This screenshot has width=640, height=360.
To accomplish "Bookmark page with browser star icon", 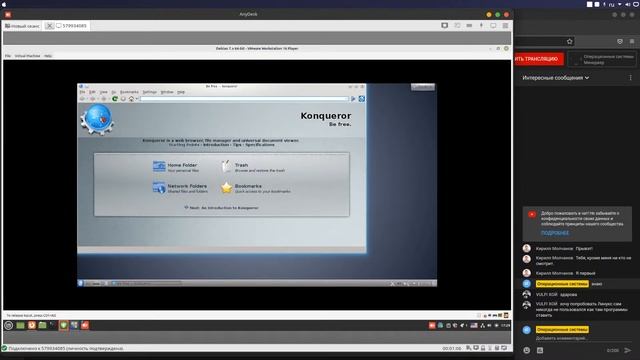I will (x=570, y=41).
